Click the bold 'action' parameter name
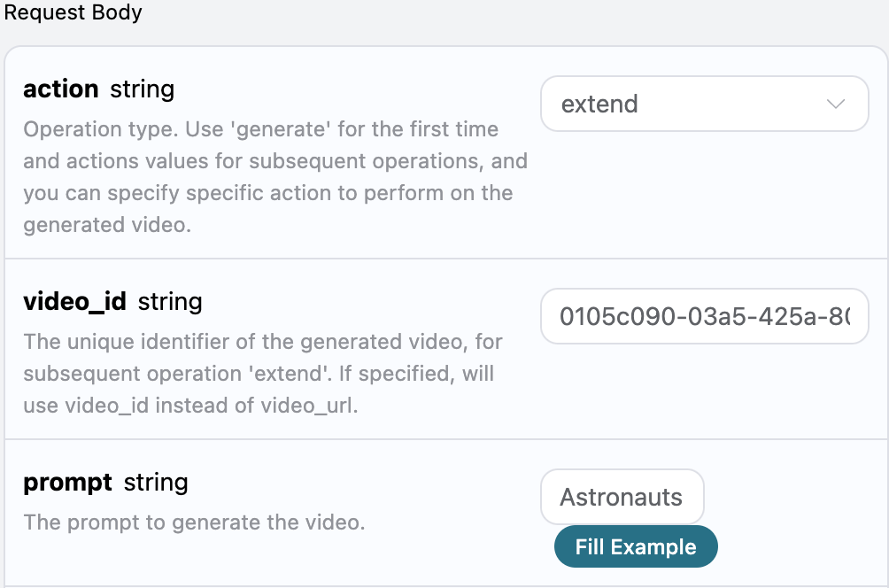Viewport: 889px width, 588px height. click(60, 89)
